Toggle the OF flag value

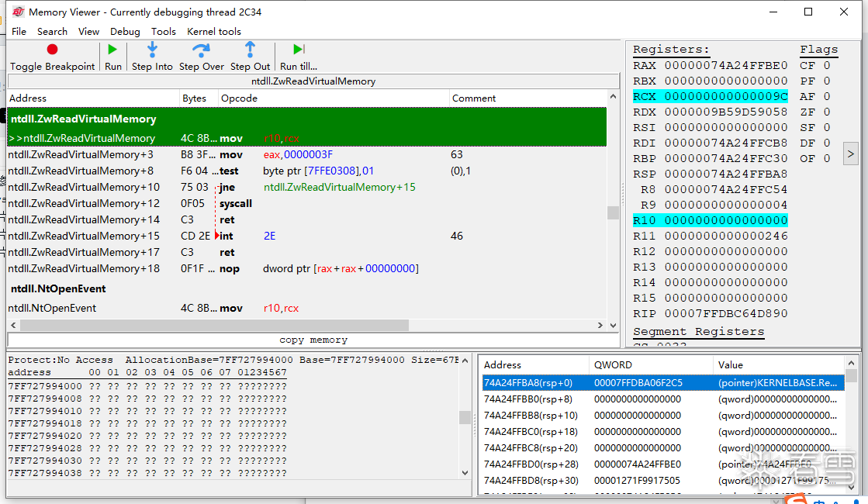click(827, 158)
